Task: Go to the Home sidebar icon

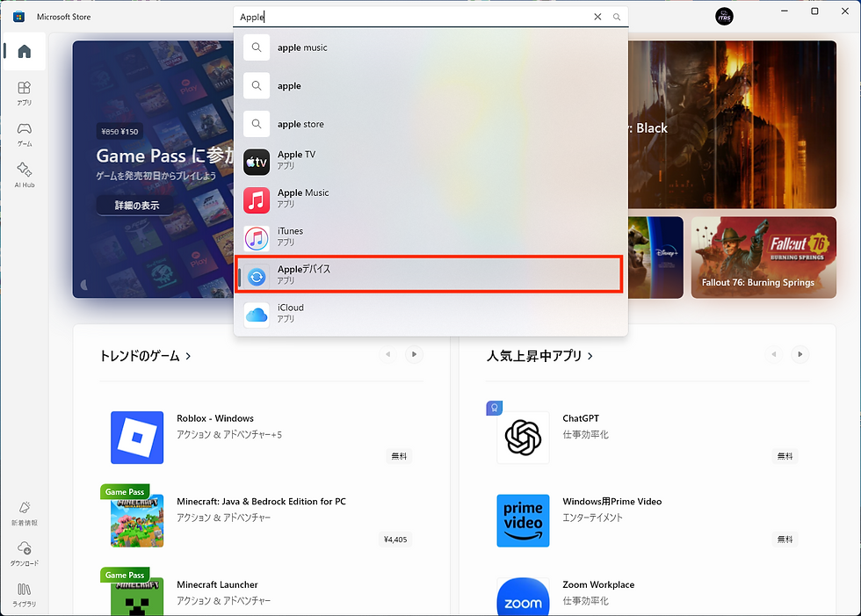Action: (x=25, y=52)
